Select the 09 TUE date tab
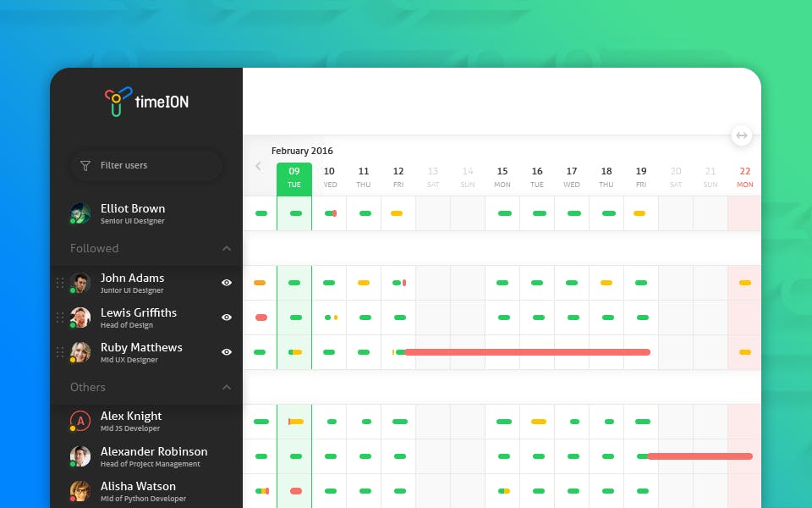Screen dimensions: 812x508 294,179
